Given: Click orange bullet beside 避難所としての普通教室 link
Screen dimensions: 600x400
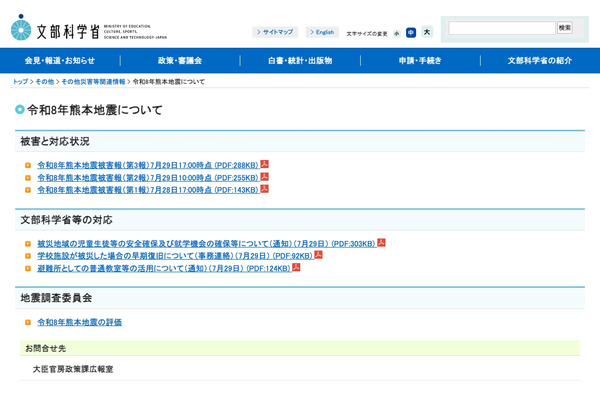Looking at the screenshot, I should tap(28, 268).
